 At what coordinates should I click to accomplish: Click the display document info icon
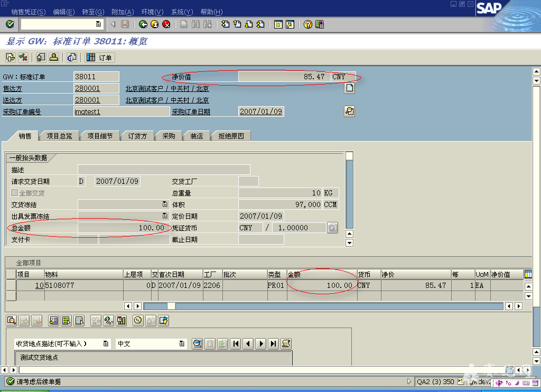pos(72,57)
